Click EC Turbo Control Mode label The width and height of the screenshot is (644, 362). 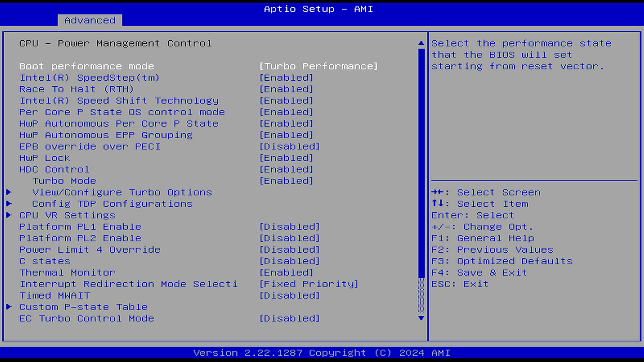[x=87, y=319]
